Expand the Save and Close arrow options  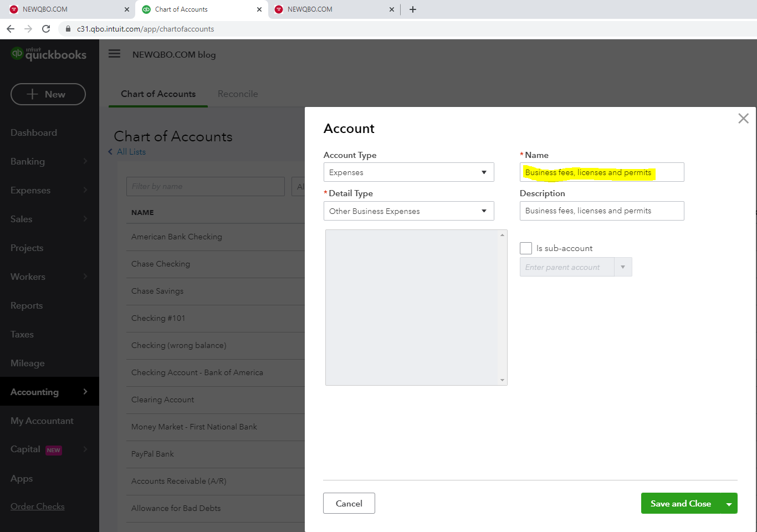click(729, 504)
